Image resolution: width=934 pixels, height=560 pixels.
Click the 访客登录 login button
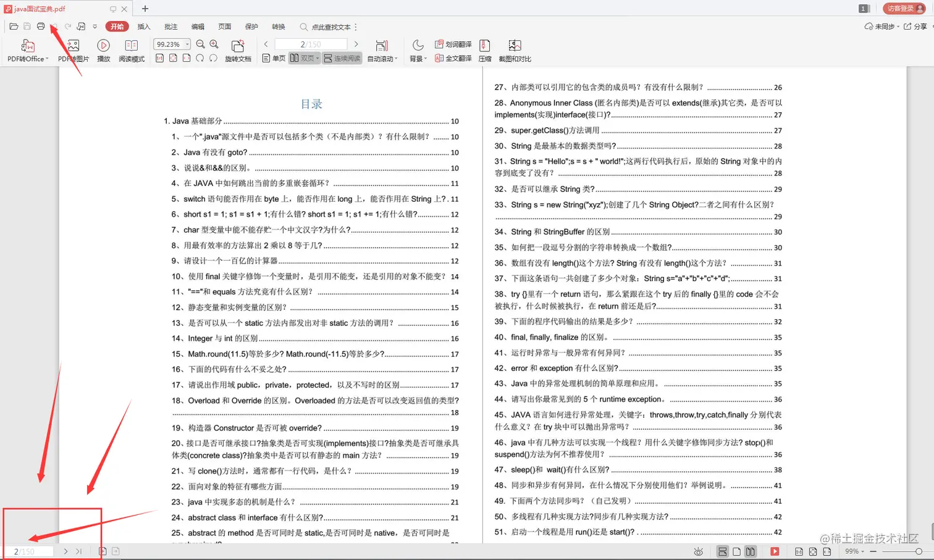point(903,9)
